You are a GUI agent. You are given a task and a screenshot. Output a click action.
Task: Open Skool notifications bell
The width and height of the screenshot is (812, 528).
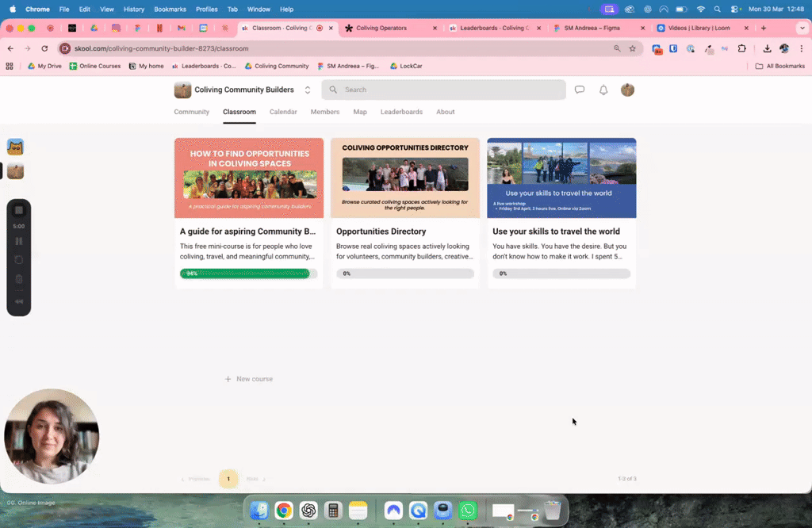coord(603,90)
